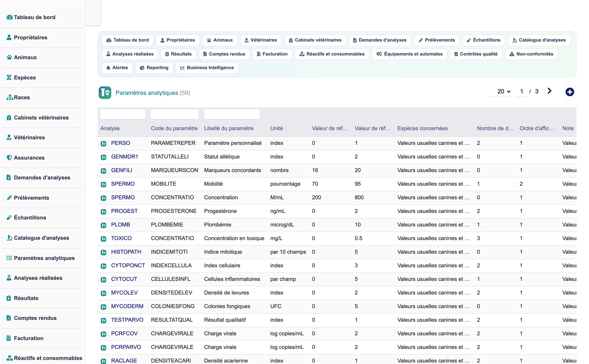Click the current page number field
This screenshot has width=589, height=364.
point(522,91)
